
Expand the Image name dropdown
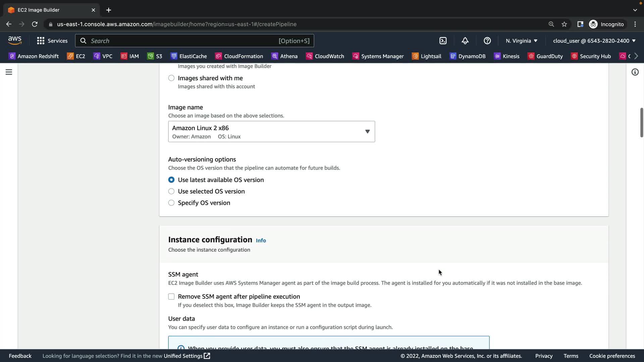tap(271, 132)
